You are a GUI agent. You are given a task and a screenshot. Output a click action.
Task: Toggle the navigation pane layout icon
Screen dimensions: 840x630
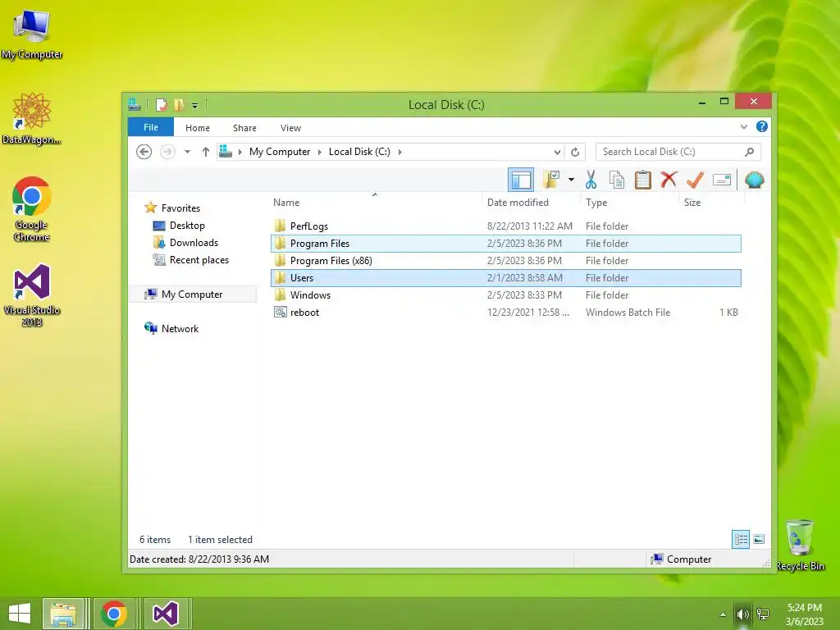click(521, 180)
